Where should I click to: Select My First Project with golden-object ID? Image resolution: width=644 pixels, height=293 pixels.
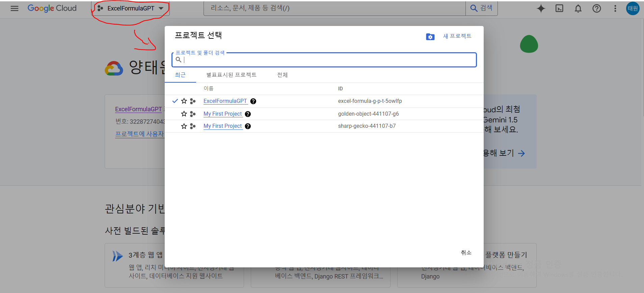click(223, 114)
